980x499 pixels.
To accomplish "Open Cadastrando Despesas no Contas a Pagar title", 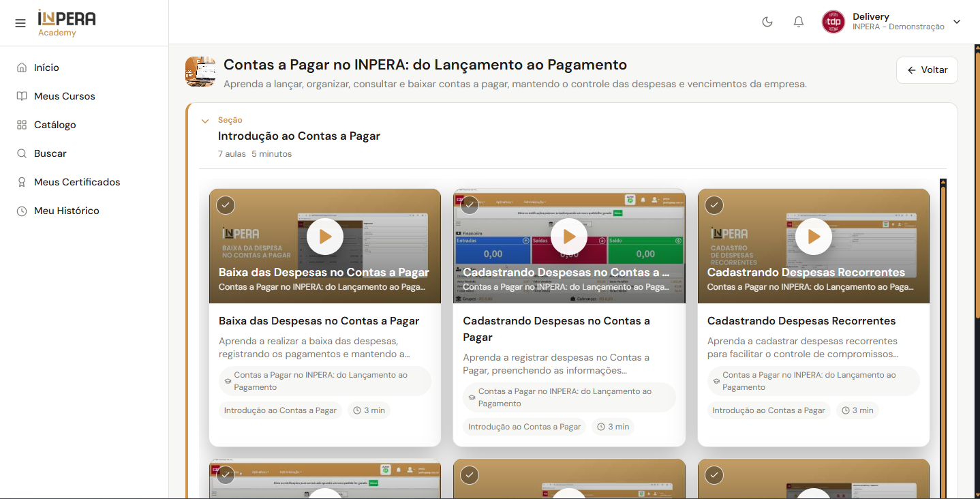I will (556, 329).
